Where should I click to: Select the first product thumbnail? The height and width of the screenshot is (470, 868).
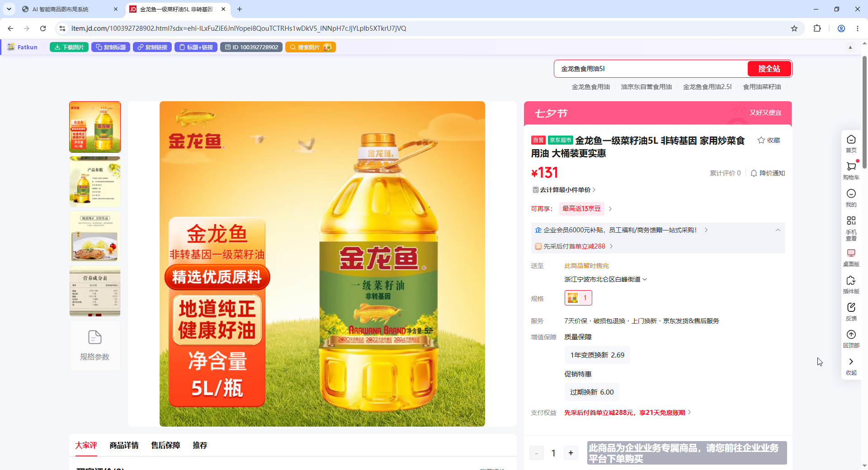click(95, 127)
